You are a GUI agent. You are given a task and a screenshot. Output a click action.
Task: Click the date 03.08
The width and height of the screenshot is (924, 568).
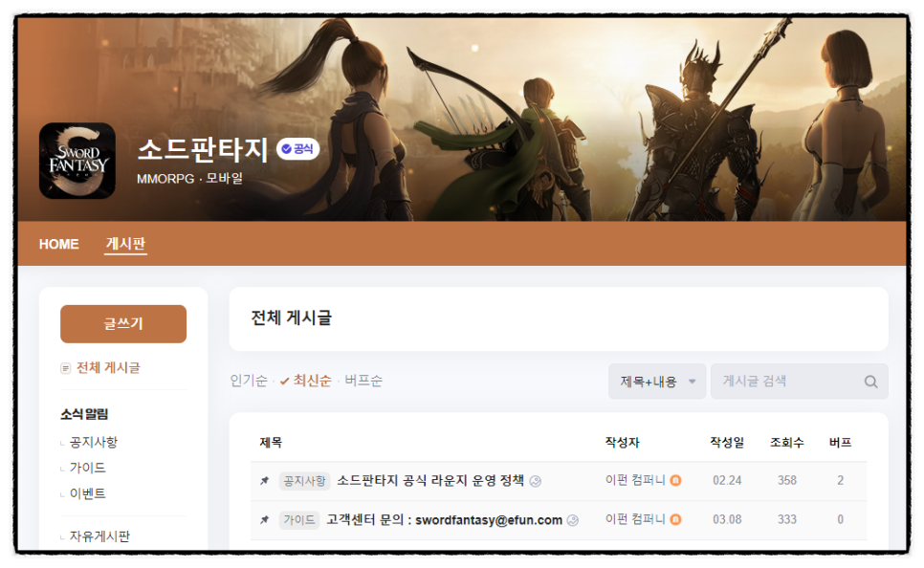click(x=727, y=519)
